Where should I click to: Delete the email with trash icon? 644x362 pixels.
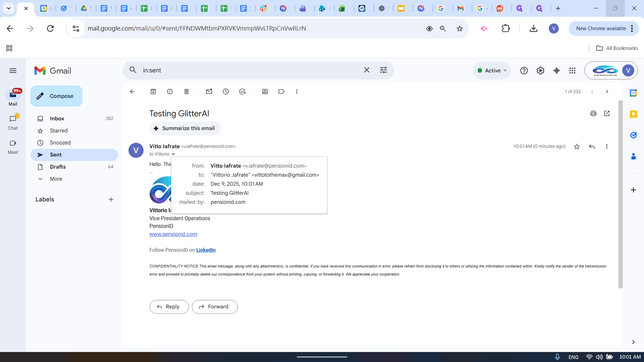[x=186, y=92]
